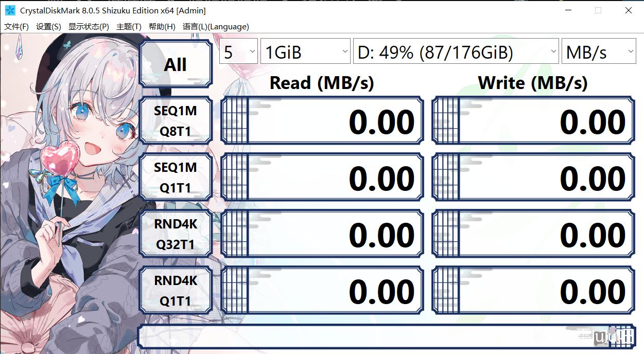Click the Read (MB/s) column header
The image size is (644, 354).
coord(322,83)
